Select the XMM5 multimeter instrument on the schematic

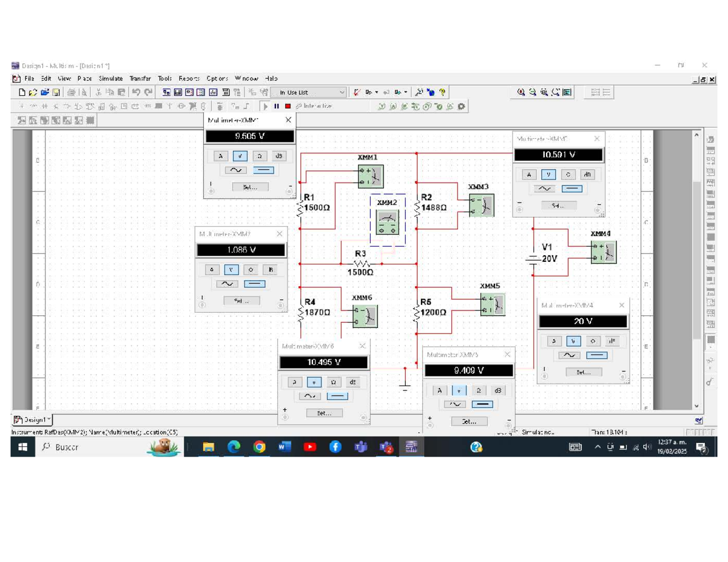click(493, 304)
